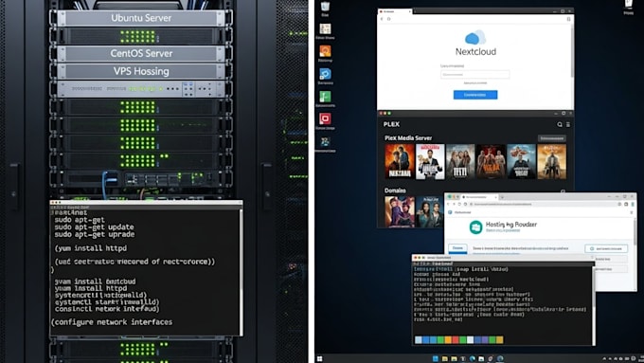The height and width of the screenshot is (363, 644).
Task: Open the orange desktop shortcut icon
Action: (325, 51)
